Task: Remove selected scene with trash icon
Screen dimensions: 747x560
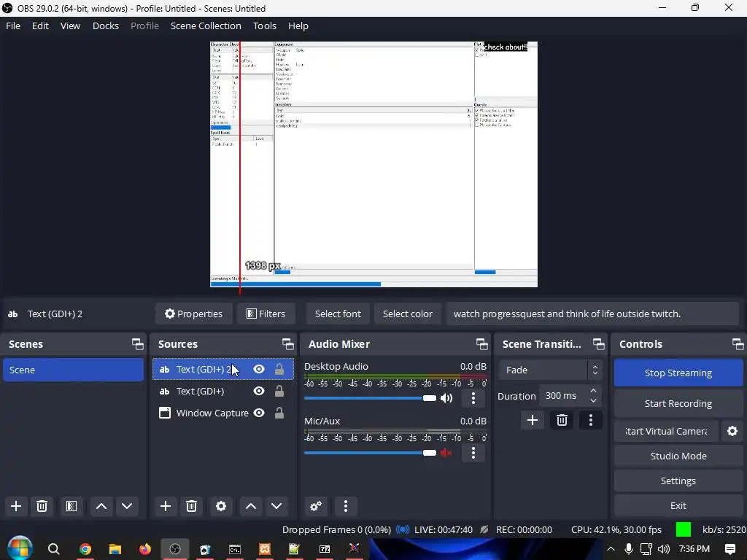Action: (42, 506)
